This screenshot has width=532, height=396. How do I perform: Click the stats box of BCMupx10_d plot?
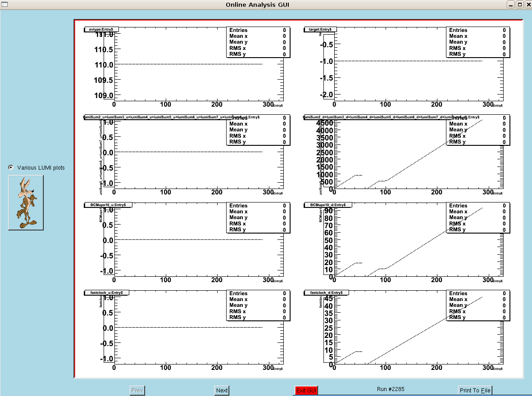tap(477, 218)
